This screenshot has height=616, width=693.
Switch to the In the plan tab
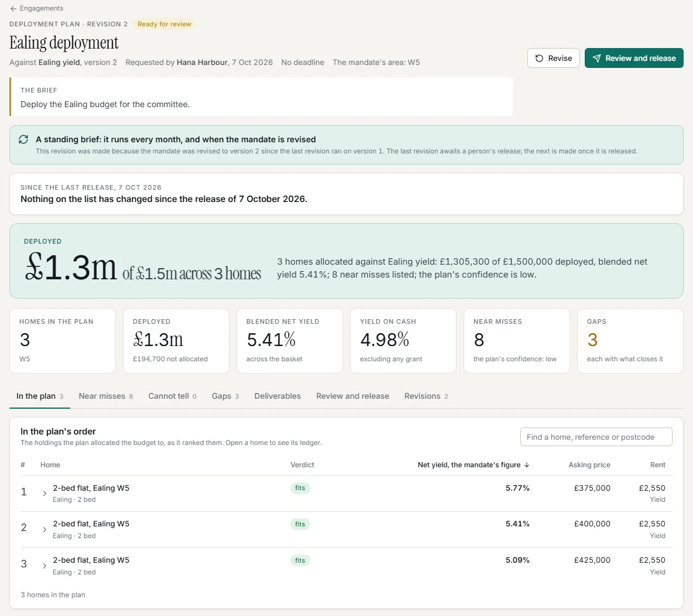coord(40,396)
